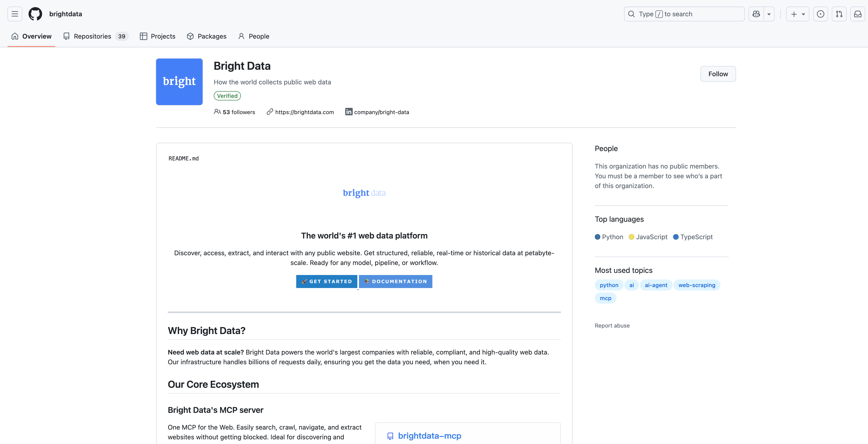The image size is (868, 444).
Task: Open notifications inbox icon
Action: (x=858, y=14)
